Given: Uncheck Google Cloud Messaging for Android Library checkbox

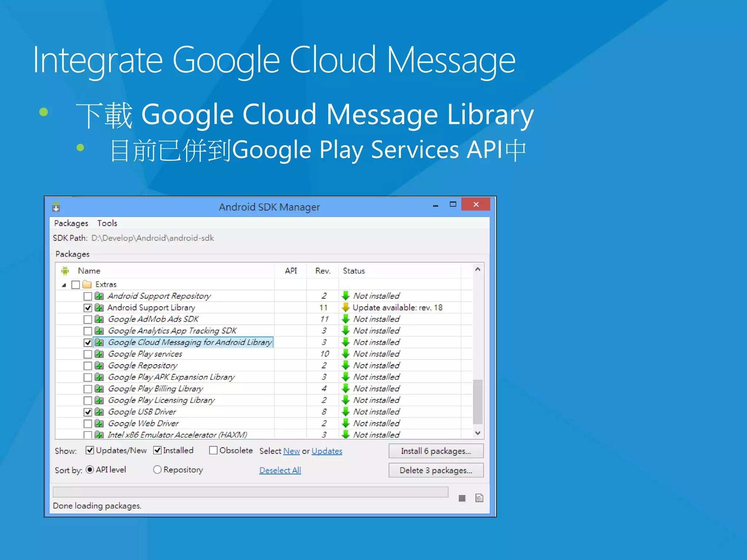Looking at the screenshot, I should tap(88, 343).
